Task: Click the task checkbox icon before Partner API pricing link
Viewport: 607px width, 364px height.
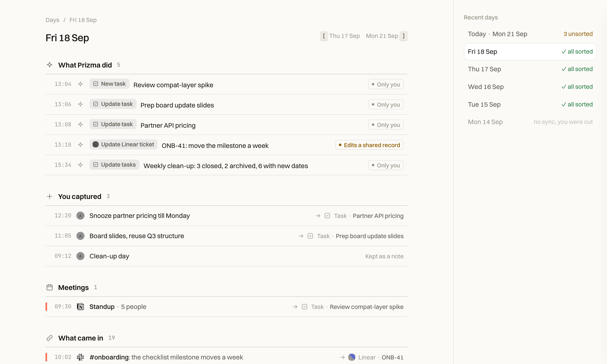Action: (327, 216)
